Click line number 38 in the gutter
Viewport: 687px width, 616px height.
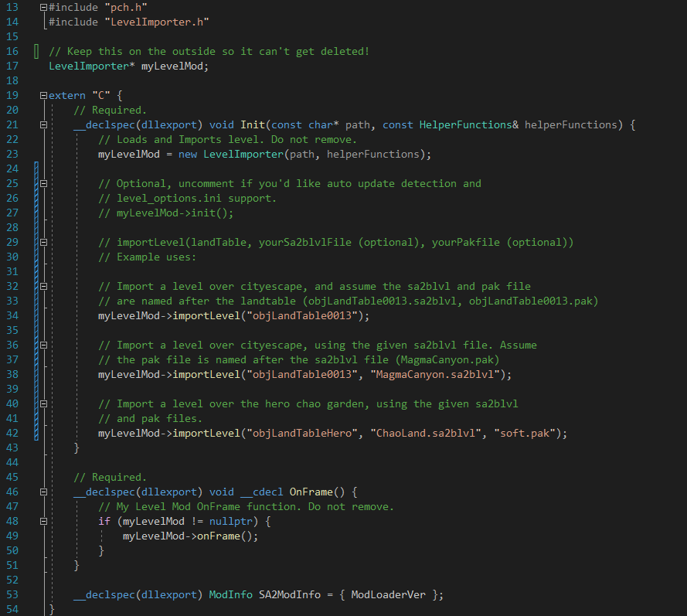(x=12, y=375)
